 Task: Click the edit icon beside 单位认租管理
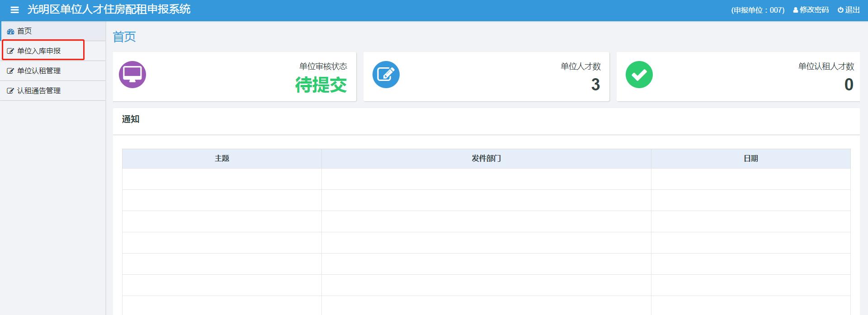(x=10, y=71)
